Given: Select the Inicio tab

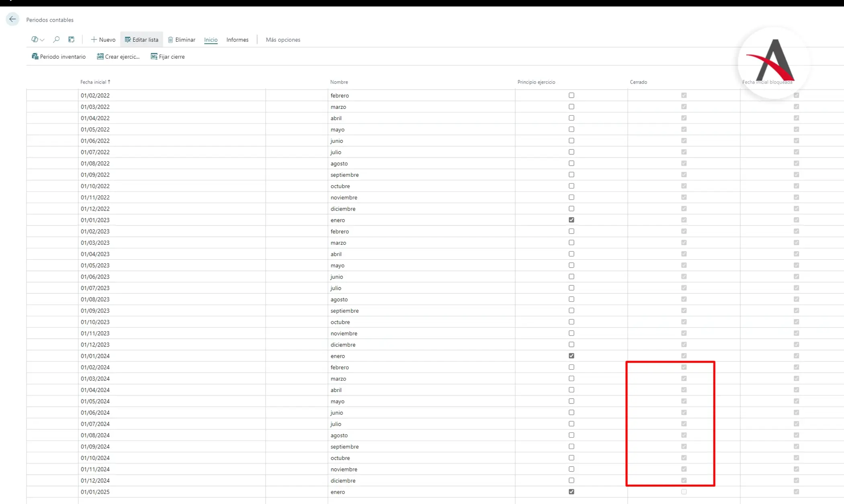Looking at the screenshot, I should [x=211, y=40].
